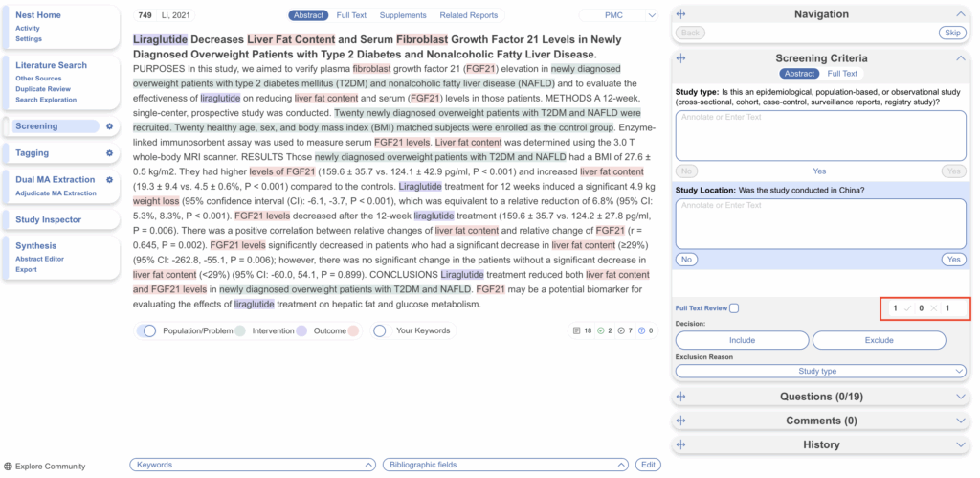Click the move handle on Navigation panel
The height and width of the screenshot is (478, 980).
point(681,14)
